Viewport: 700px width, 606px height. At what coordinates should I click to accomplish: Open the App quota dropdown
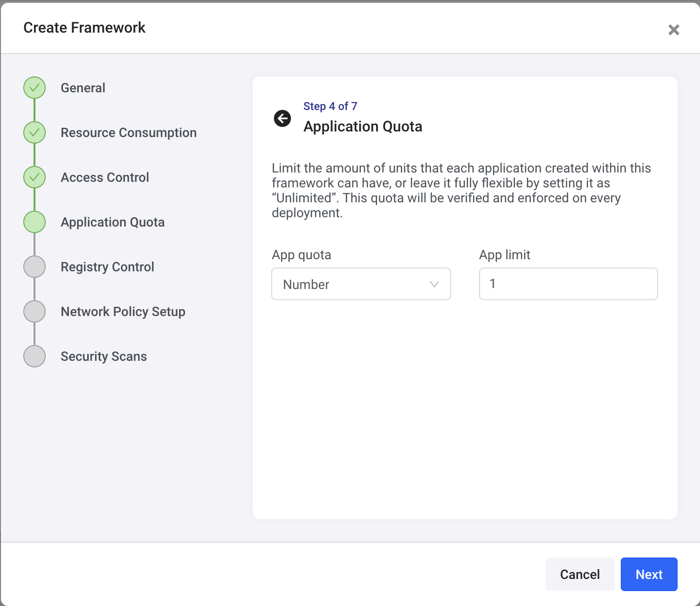coord(361,284)
